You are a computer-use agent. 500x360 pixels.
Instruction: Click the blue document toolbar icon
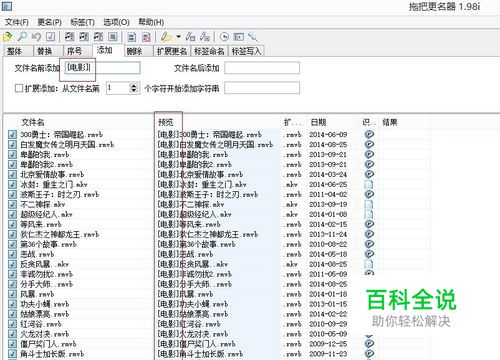coord(132,37)
